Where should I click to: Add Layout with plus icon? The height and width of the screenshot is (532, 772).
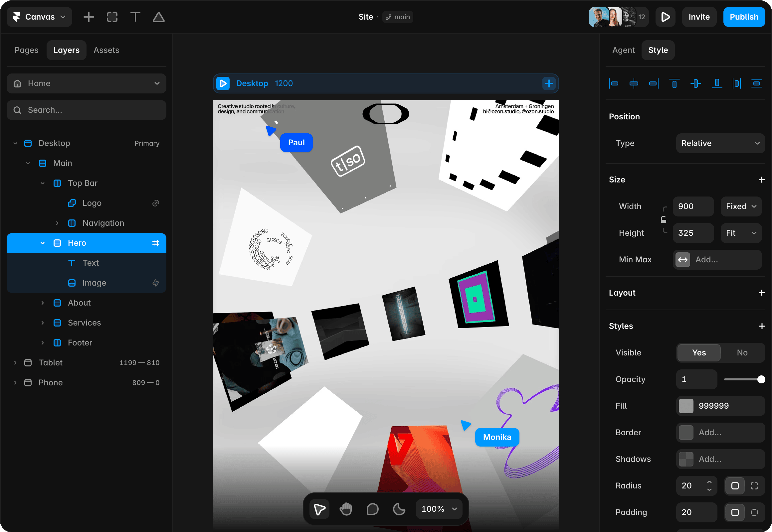[x=761, y=293]
